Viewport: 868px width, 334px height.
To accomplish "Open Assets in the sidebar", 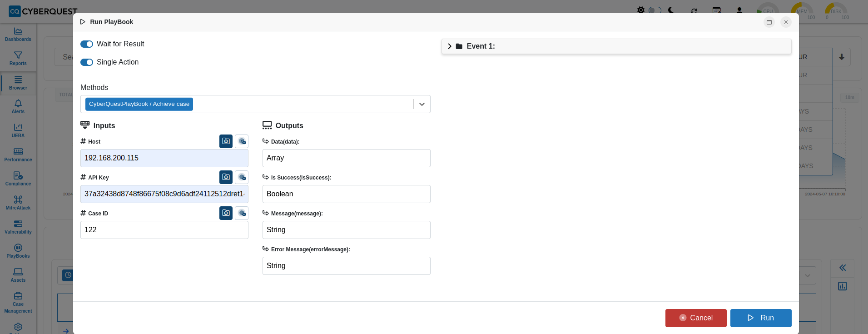I will [18, 275].
